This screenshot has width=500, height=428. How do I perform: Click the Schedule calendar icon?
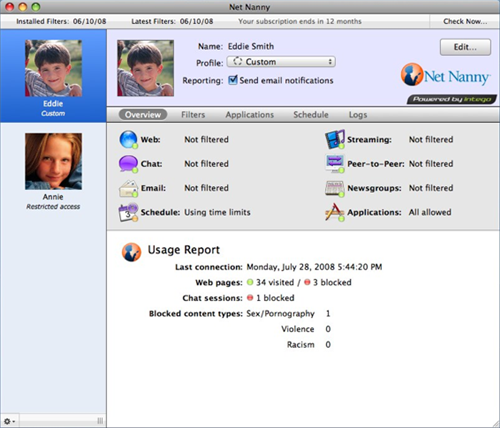click(x=128, y=212)
